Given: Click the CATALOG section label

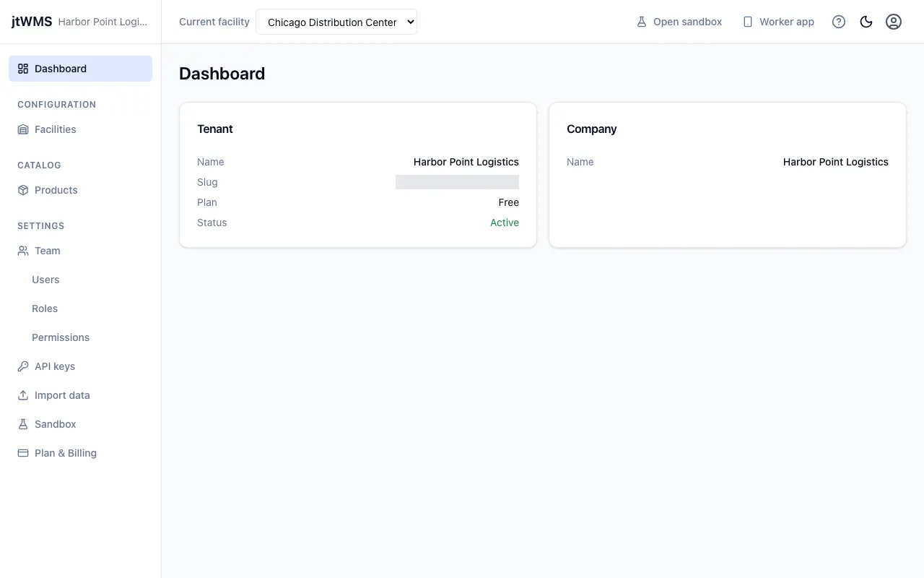Looking at the screenshot, I should point(39,165).
